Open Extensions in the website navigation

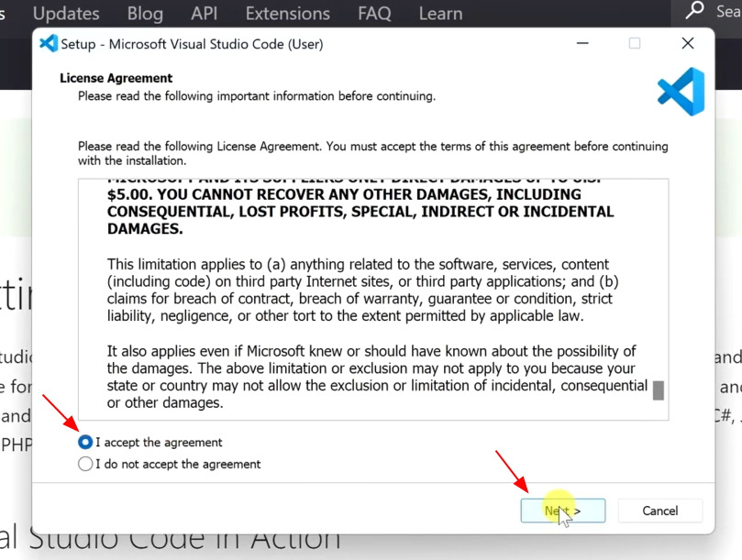[x=288, y=13]
